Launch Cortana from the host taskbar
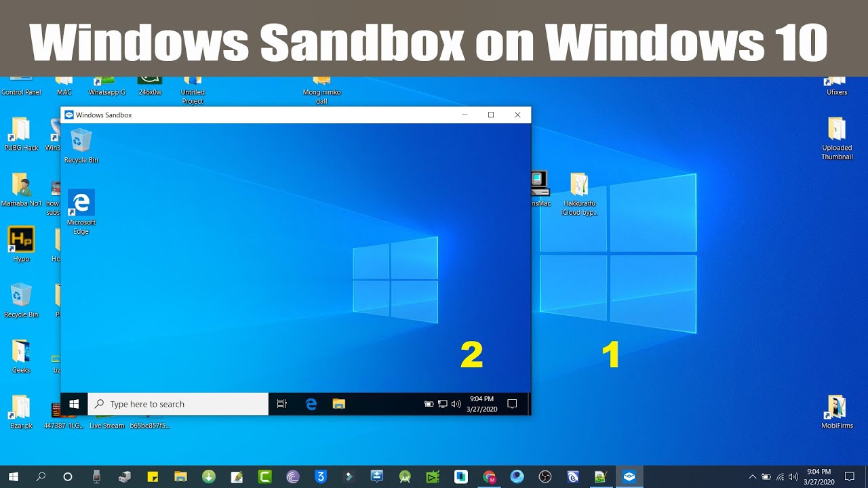The height and width of the screenshot is (488, 868). click(68, 476)
